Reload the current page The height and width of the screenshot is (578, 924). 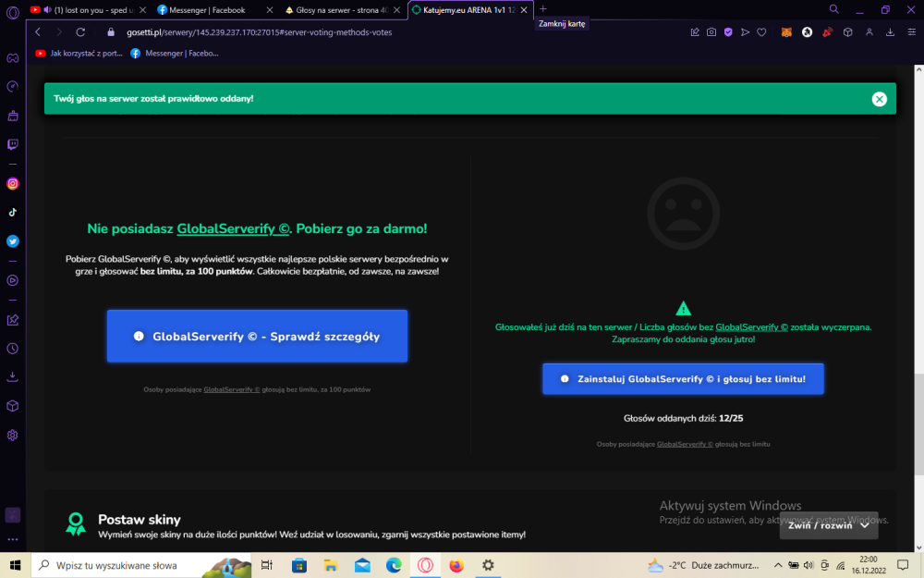point(80,32)
